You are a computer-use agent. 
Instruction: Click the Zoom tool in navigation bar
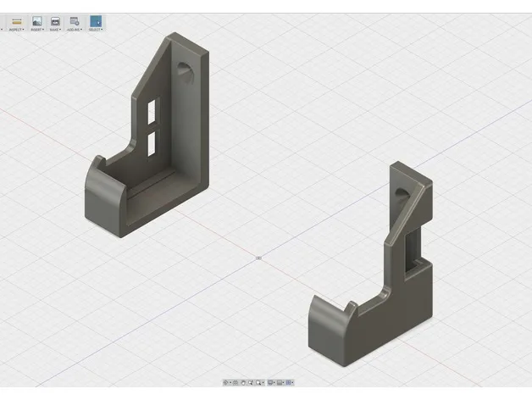251,383
